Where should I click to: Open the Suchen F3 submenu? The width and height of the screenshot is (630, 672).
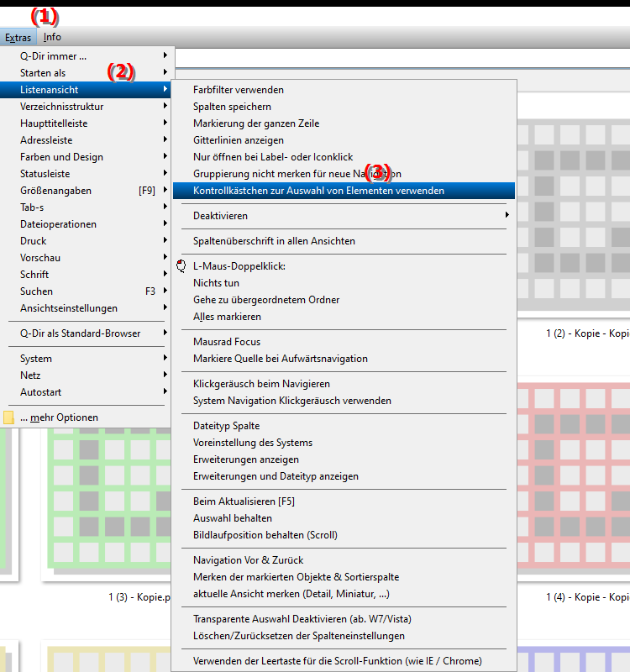click(86, 291)
